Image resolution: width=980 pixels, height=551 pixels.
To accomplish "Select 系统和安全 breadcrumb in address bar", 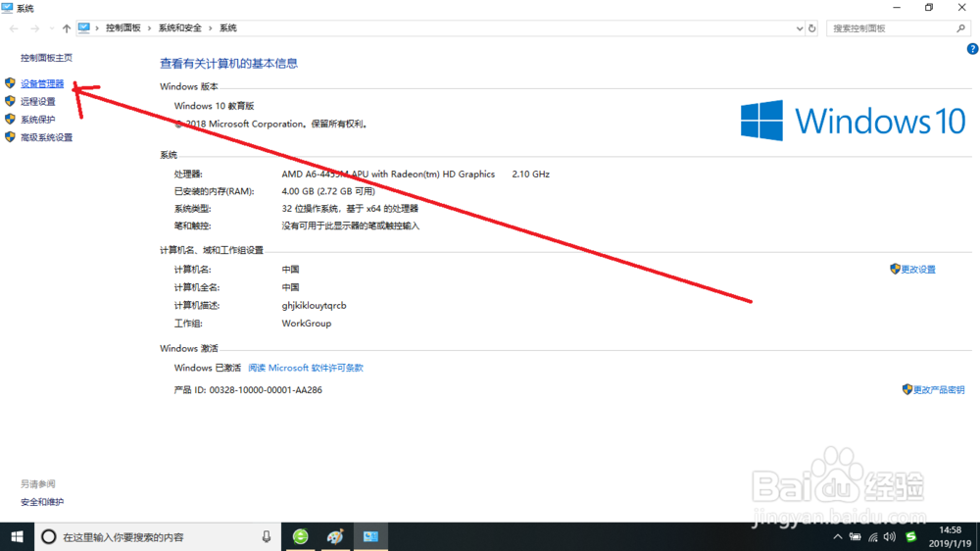I will (x=180, y=28).
